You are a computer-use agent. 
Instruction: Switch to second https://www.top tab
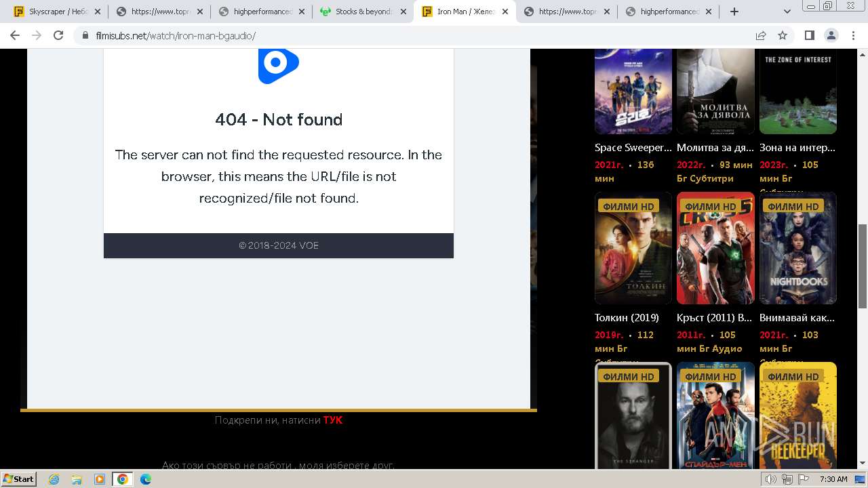[x=566, y=12]
